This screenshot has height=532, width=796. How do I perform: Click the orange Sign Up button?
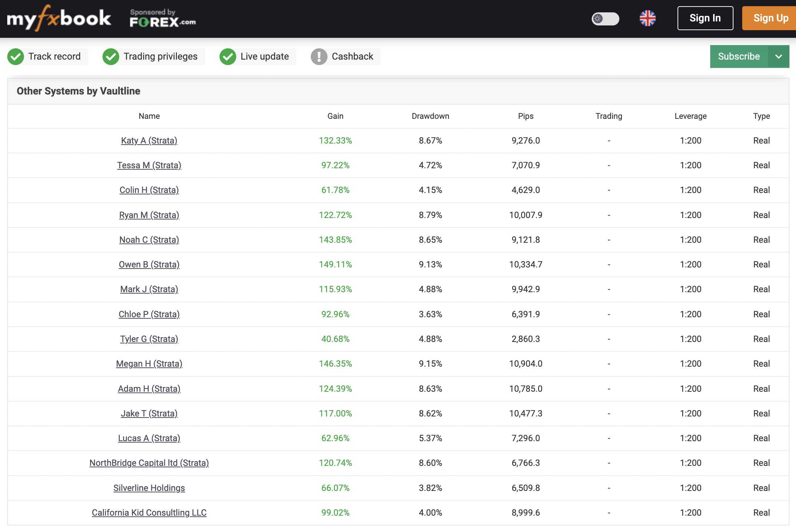point(770,18)
